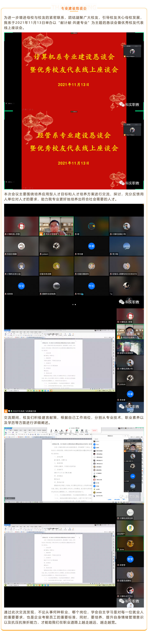Click the orange host icon beside 科实中专杨亮飞 in gallery grid
The height and width of the screenshot is (644, 148).
point(41,234)
